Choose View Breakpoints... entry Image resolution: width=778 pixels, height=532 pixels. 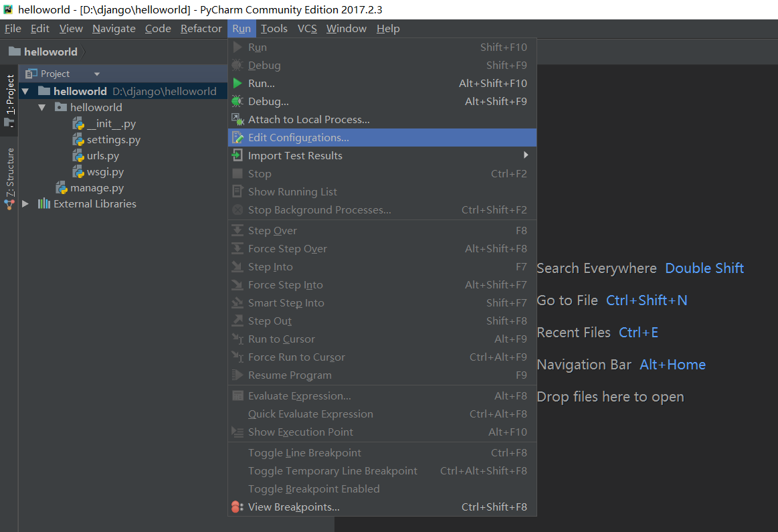[382, 507]
